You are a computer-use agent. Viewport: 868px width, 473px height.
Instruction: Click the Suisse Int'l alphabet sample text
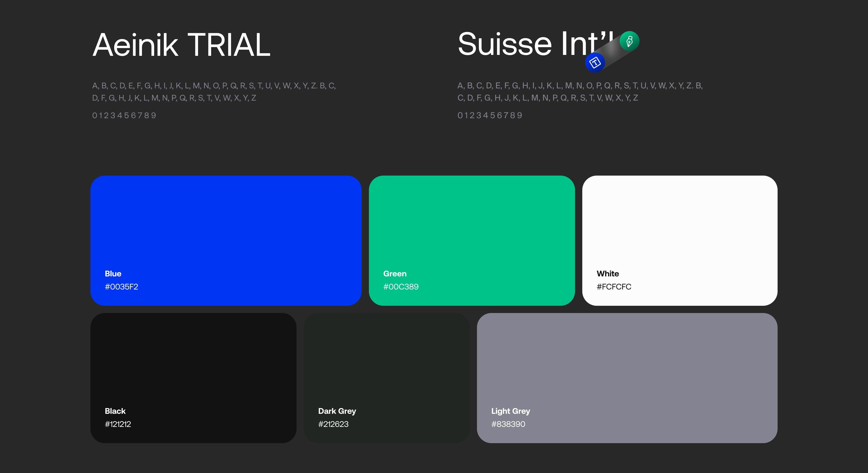[x=580, y=92]
